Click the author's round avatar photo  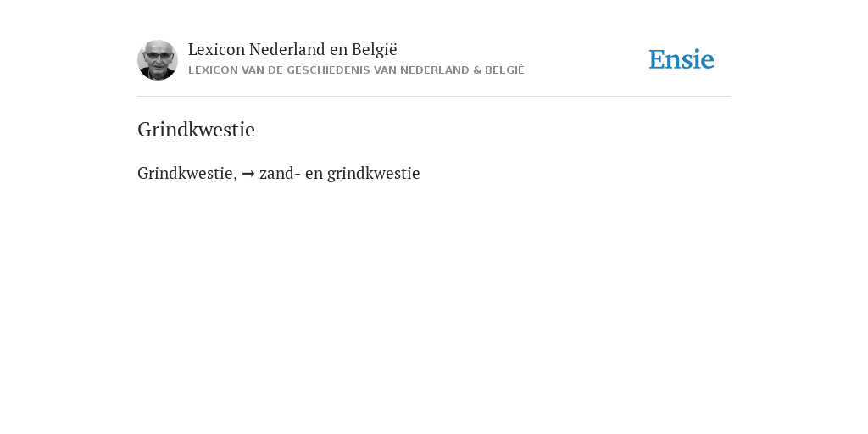click(157, 60)
